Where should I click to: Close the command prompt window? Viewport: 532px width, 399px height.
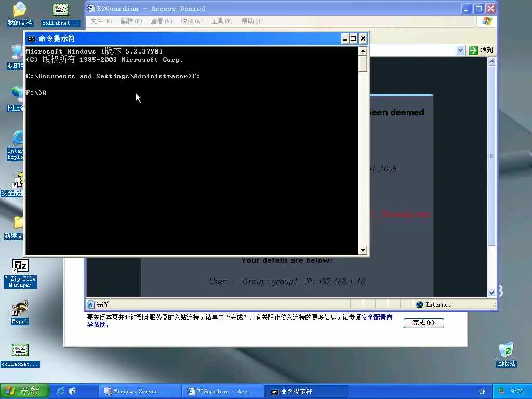click(x=363, y=38)
